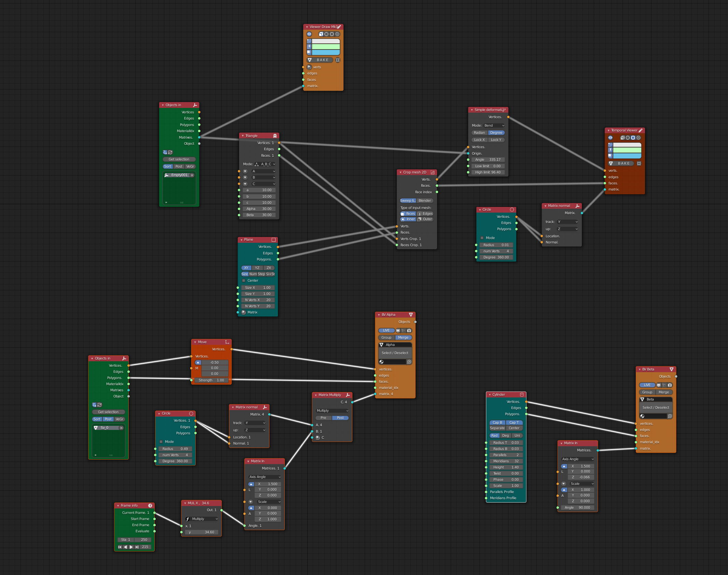Select the pencil edit icon in Viewer Draw Mk3 header
728x575 pixels.
click(x=339, y=27)
